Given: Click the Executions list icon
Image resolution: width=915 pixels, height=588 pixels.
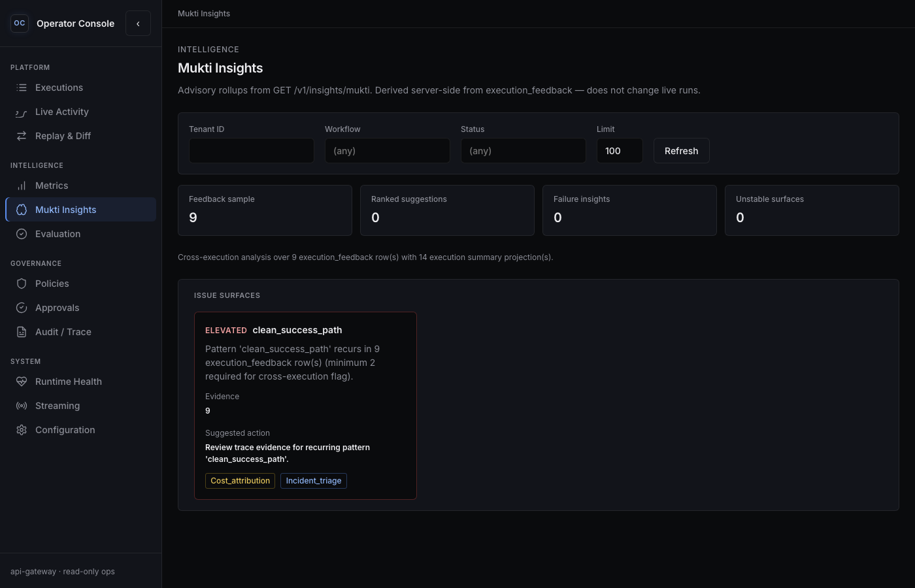Looking at the screenshot, I should point(22,88).
